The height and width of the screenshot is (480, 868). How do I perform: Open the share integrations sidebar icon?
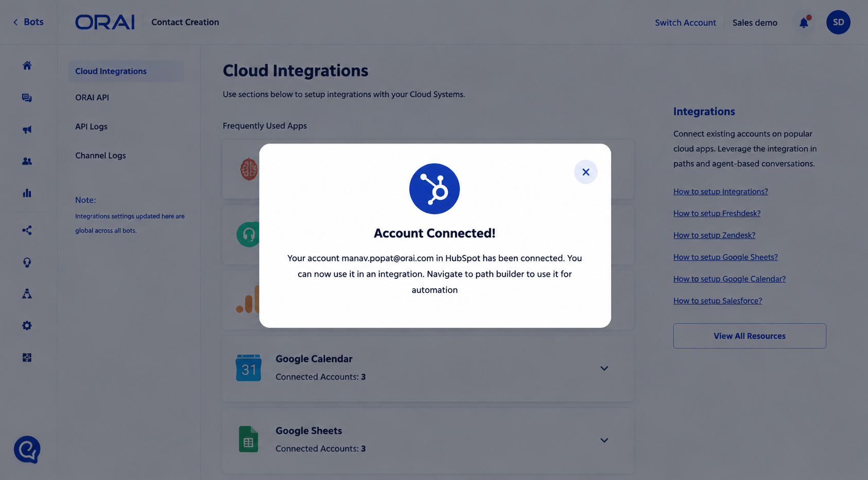27,230
